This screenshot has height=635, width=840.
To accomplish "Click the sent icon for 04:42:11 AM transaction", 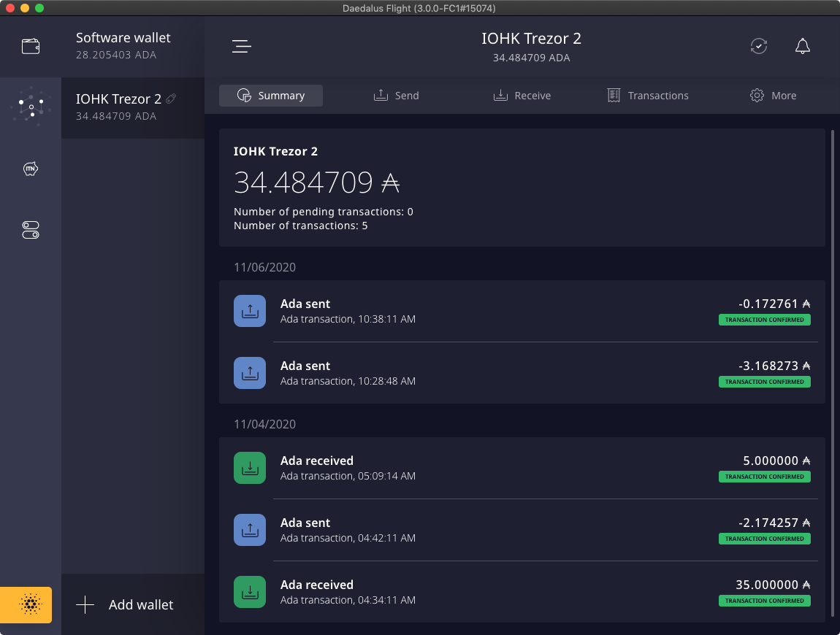I will [250, 530].
